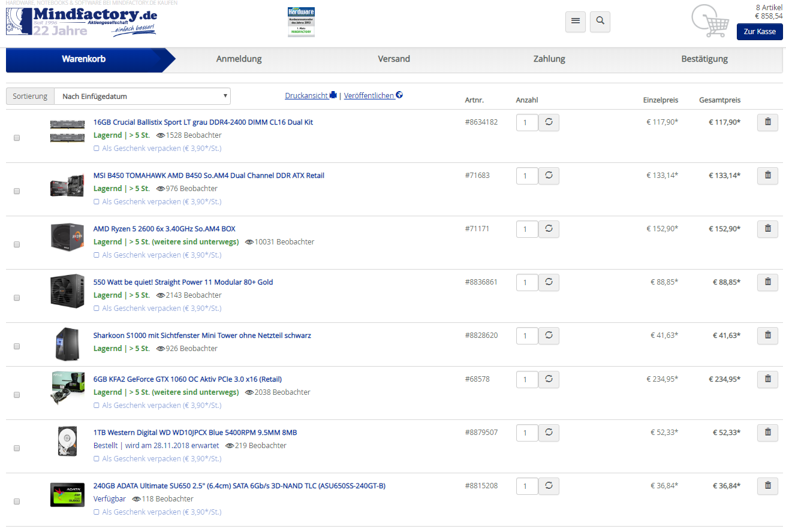
Task: Refresh quantity for KFA2 GTX 1060
Action: (549, 380)
